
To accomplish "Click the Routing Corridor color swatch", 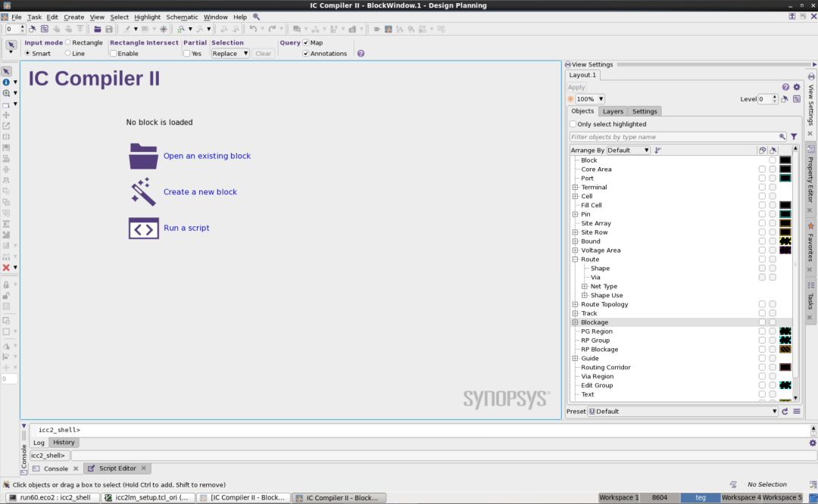I will click(785, 367).
